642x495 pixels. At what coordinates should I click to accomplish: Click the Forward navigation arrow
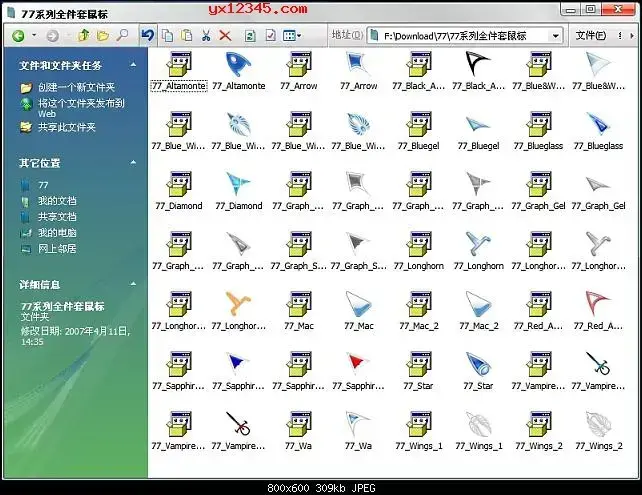52,36
